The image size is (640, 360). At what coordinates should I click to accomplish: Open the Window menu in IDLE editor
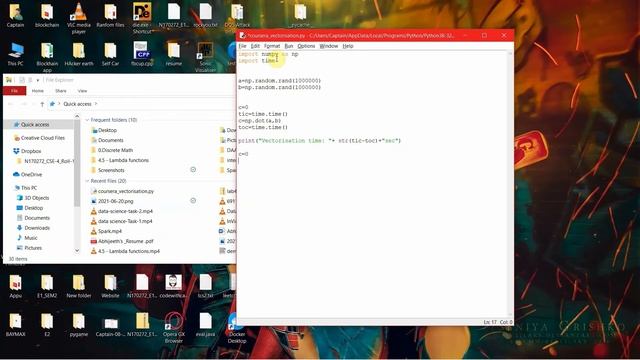[329, 46]
